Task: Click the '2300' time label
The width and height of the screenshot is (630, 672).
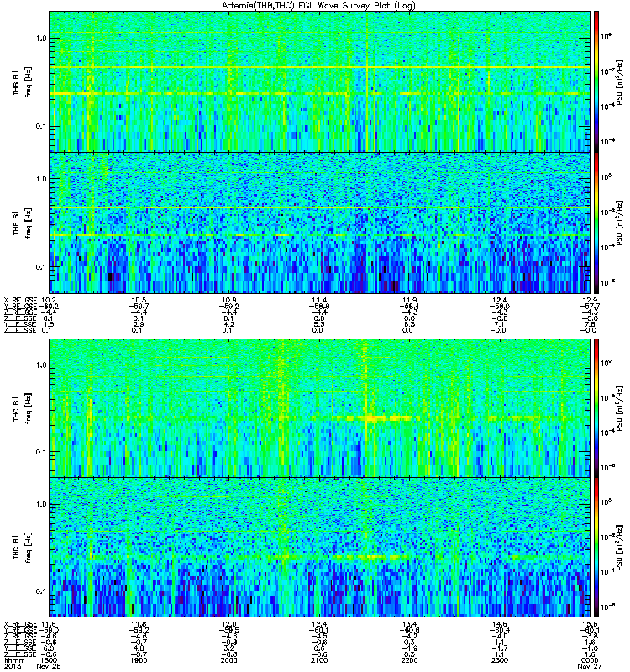Action: [499, 660]
